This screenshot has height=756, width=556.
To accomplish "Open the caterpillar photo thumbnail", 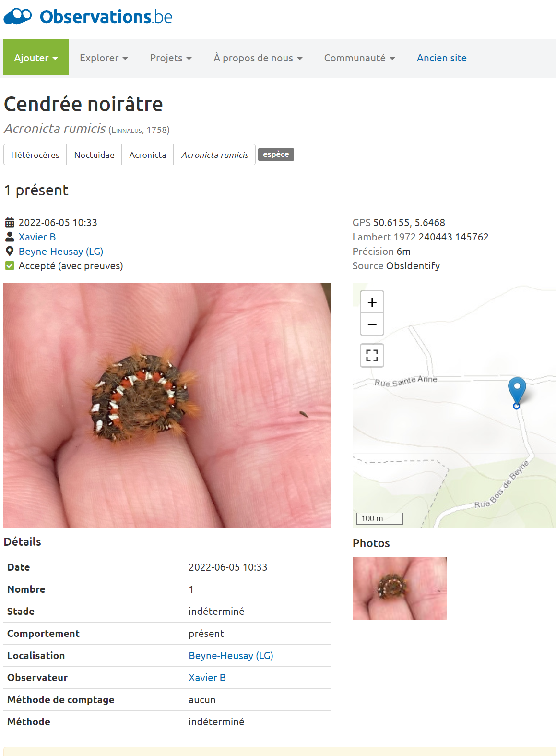I will click(400, 588).
